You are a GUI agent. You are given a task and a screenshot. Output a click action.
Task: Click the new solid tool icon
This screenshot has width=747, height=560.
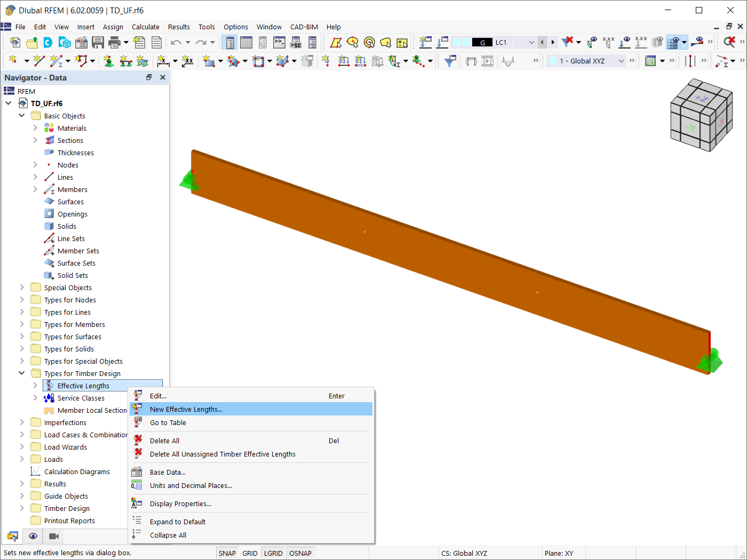point(282,61)
